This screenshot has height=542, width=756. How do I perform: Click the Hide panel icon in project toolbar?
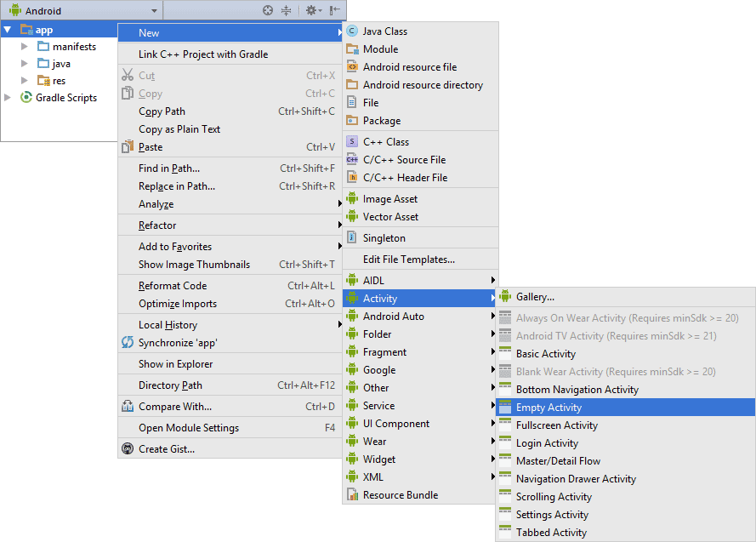(334, 10)
